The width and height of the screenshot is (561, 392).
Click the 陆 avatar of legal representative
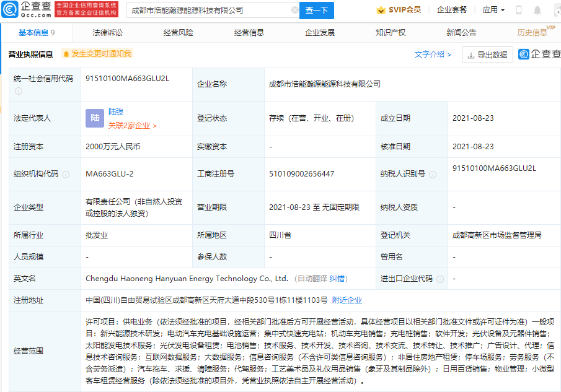pos(94,118)
